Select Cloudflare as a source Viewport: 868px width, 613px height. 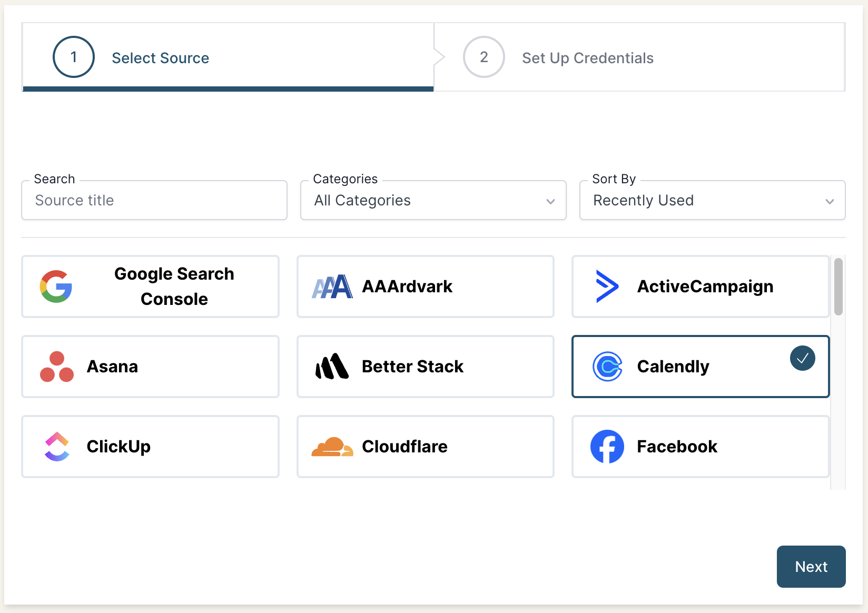pyautogui.click(x=425, y=447)
